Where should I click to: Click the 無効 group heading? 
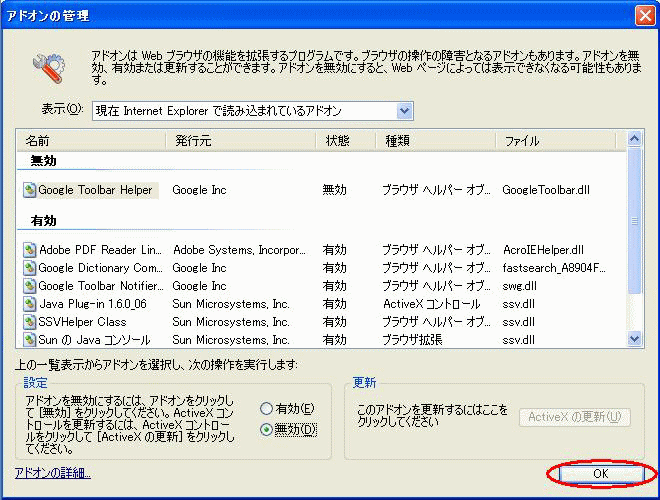click(43, 161)
